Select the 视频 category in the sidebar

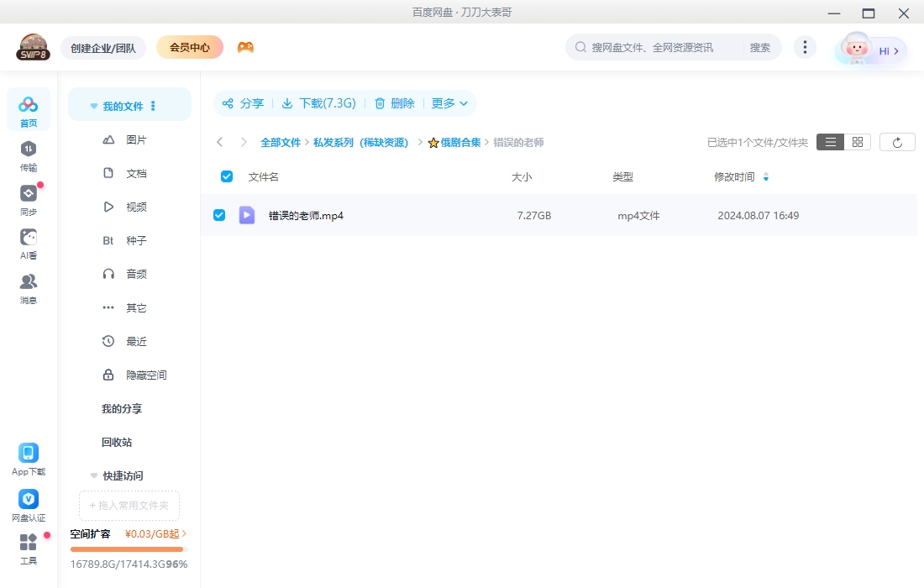137,207
